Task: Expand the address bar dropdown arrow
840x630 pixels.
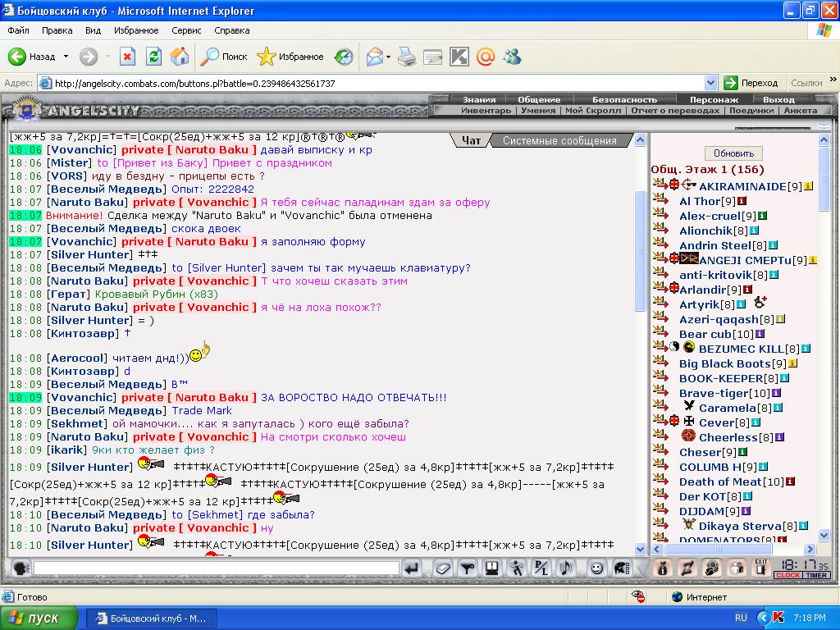Action: point(710,83)
